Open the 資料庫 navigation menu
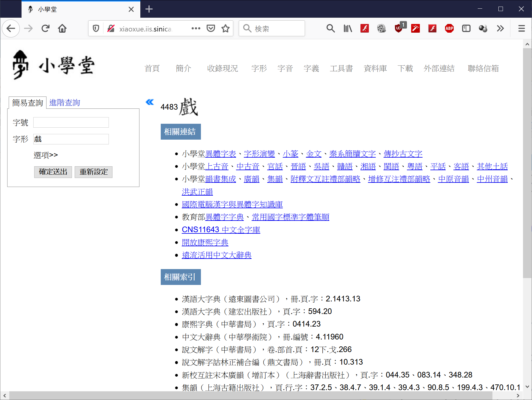This screenshot has height=400, width=532. tap(375, 68)
